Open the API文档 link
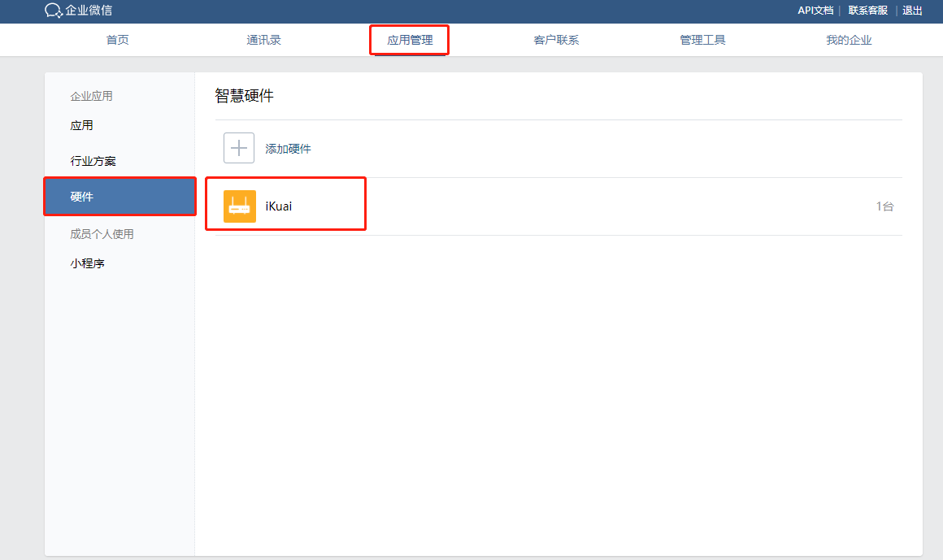The image size is (943, 560). pyautogui.click(x=815, y=11)
